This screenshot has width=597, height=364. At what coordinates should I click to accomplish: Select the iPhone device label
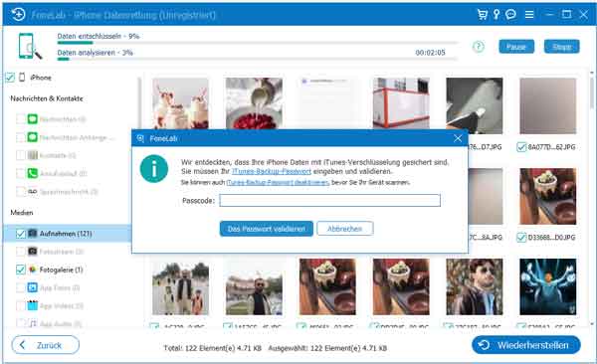(x=41, y=78)
